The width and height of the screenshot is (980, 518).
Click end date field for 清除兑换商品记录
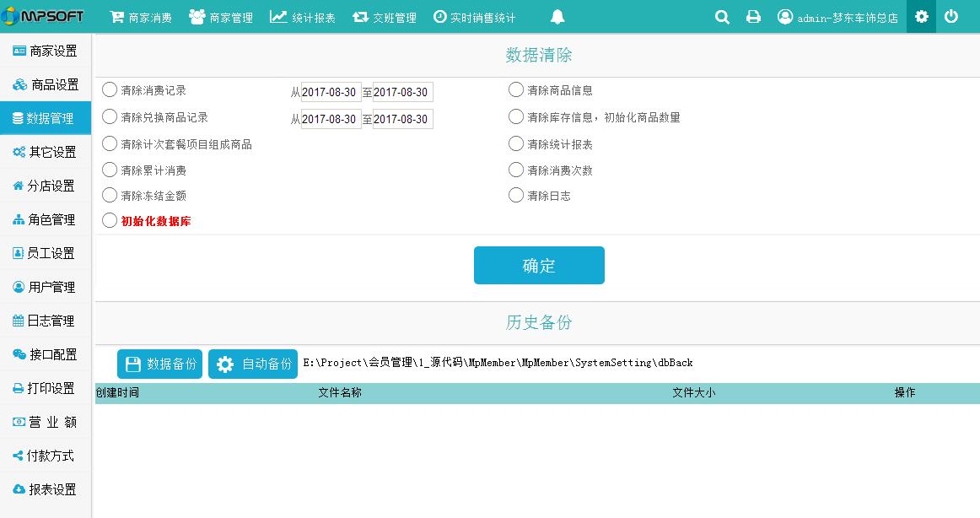point(402,119)
